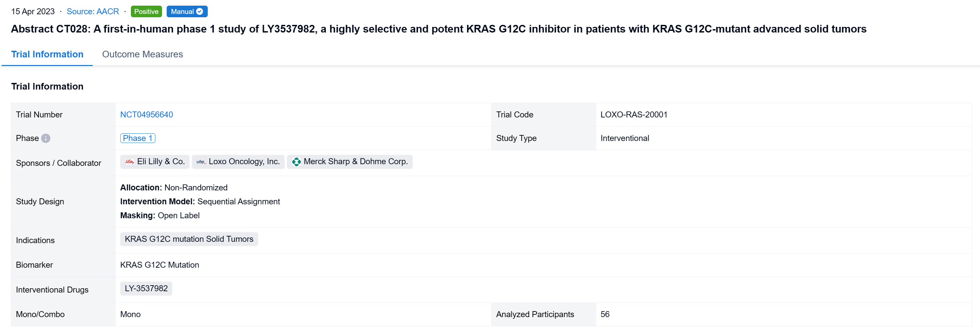The image size is (980, 336).
Task: Switch to the Outcome Measures tab
Action: pos(142,54)
